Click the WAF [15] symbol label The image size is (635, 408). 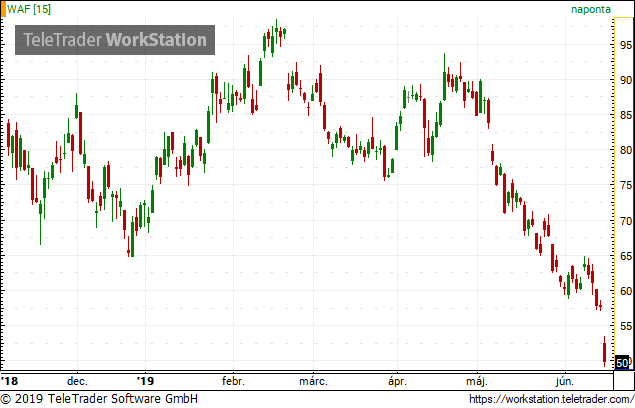(x=29, y=9)
